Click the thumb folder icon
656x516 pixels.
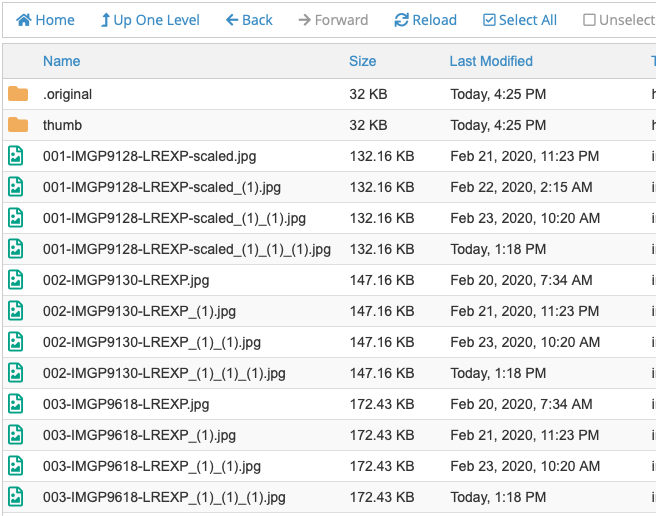pos(18,125)
